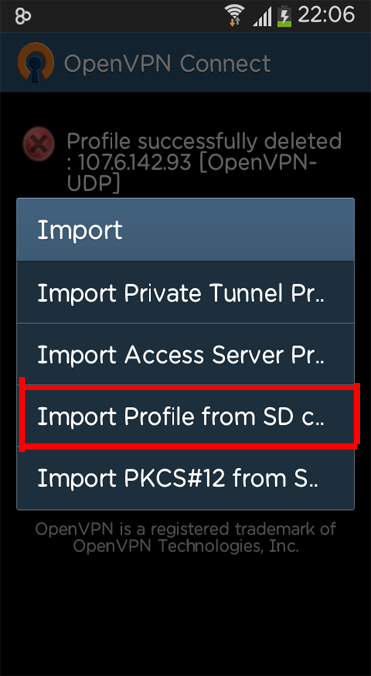Tap the charging battery icon

[285, 17]
